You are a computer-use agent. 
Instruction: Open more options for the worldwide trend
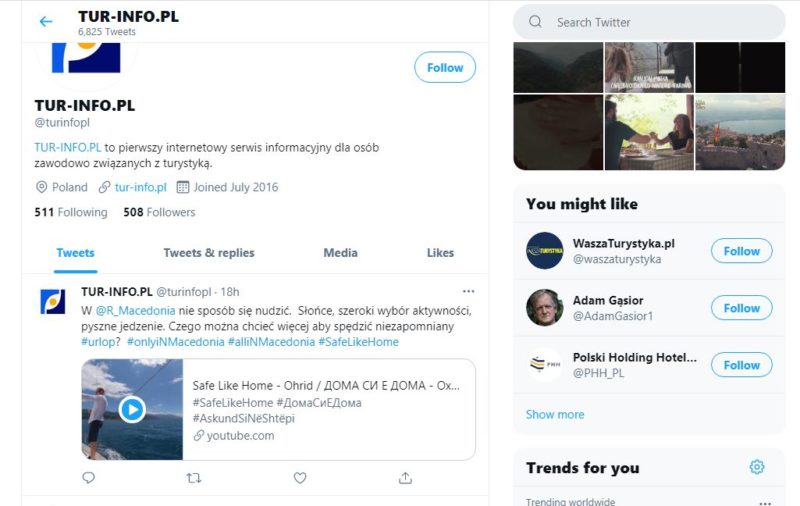[765, 502]
